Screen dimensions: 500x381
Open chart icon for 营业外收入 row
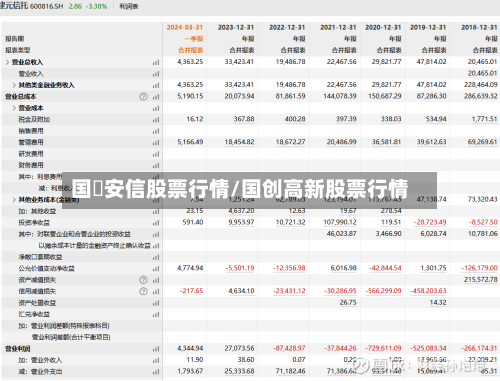pyautogui.click(x=156, y=360)
